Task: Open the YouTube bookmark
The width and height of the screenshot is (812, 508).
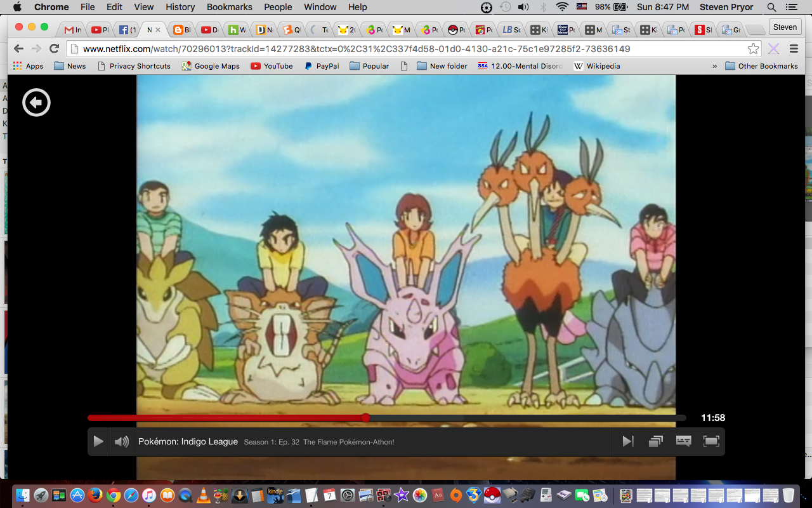Action: click(x=272, y=66)
